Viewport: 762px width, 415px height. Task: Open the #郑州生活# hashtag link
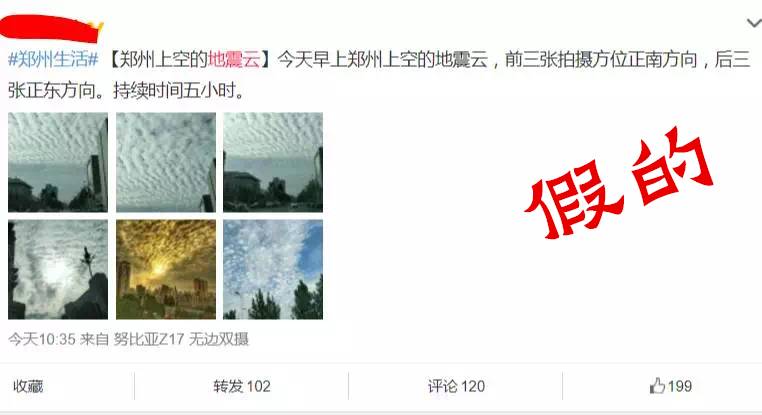pyautogui.click(x=53, y=60)
